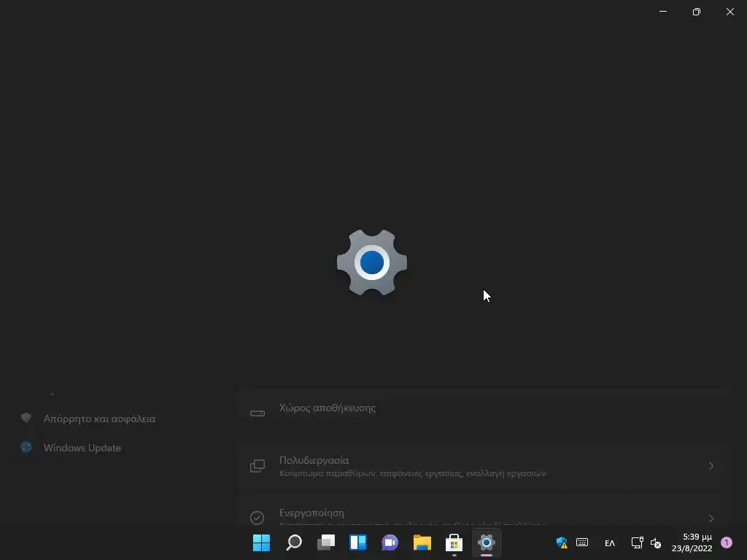Open the clock showing 5:39 μμ
Viewport: 747px width, 560px height.
coord(692,542)
